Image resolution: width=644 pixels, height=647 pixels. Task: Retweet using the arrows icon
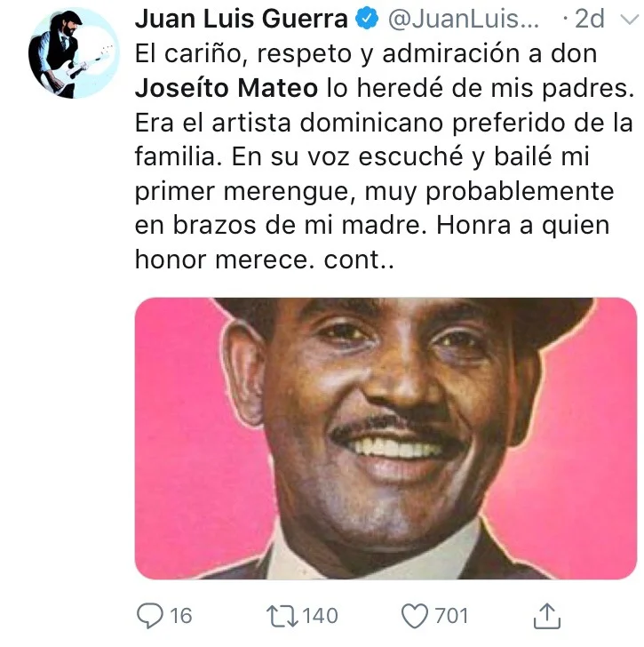click(x=282, y=616)
